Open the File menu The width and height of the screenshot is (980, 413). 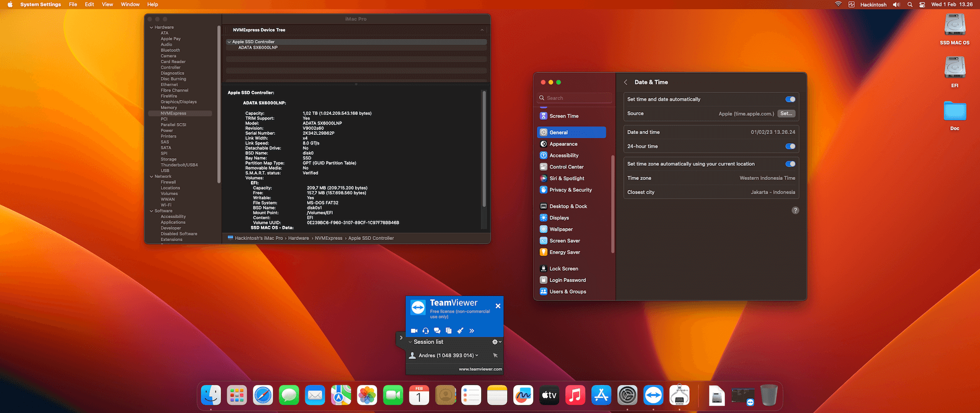click(x=73, y=5)
